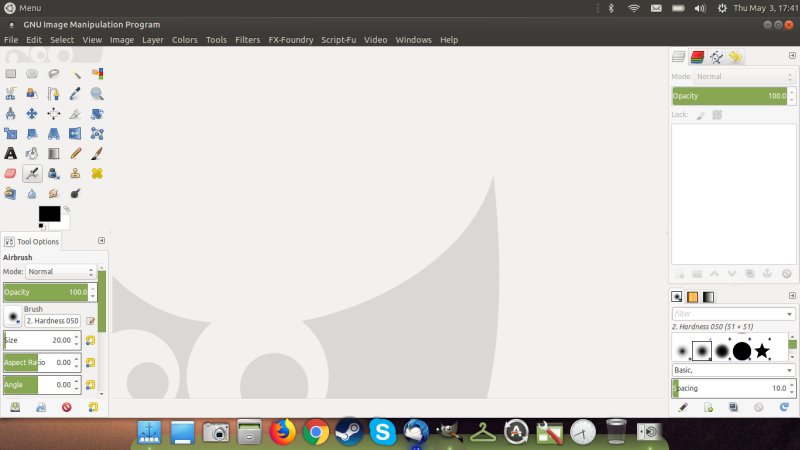Adjust the Airbrush Opacity slider
800x450 pixels.
(46, 292)
